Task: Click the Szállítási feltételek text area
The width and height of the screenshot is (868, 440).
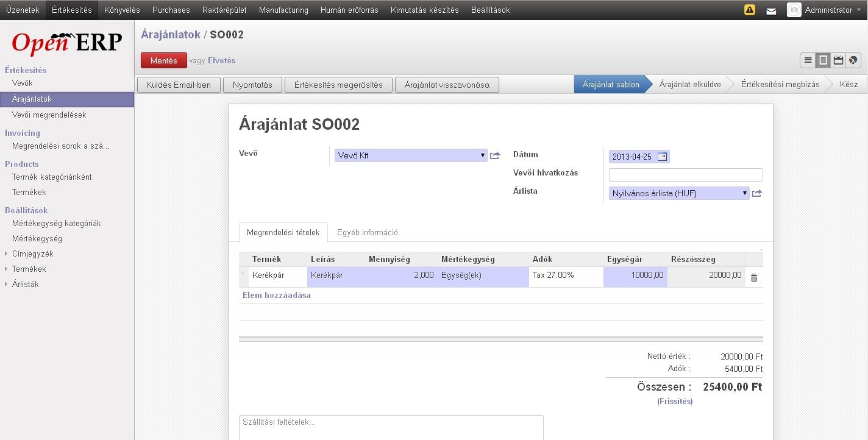Action: [x=391, y=427]
